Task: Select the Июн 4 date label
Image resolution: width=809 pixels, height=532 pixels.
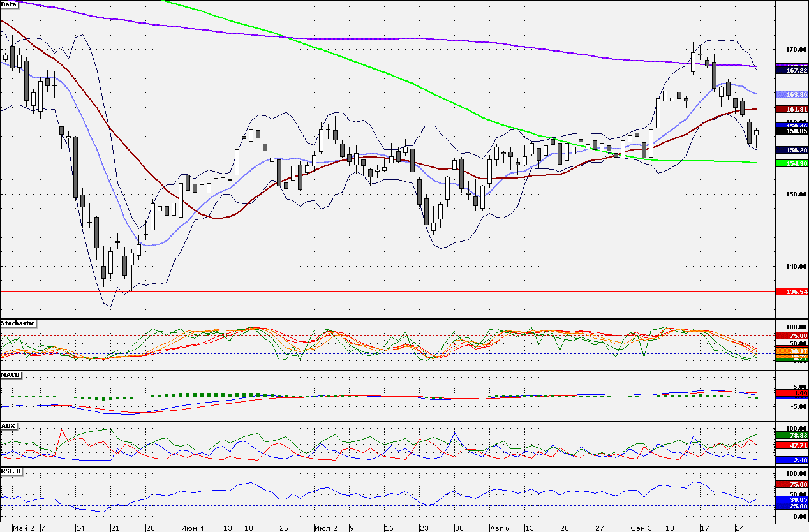Action: pyautogui.click(x=192, y=528)
